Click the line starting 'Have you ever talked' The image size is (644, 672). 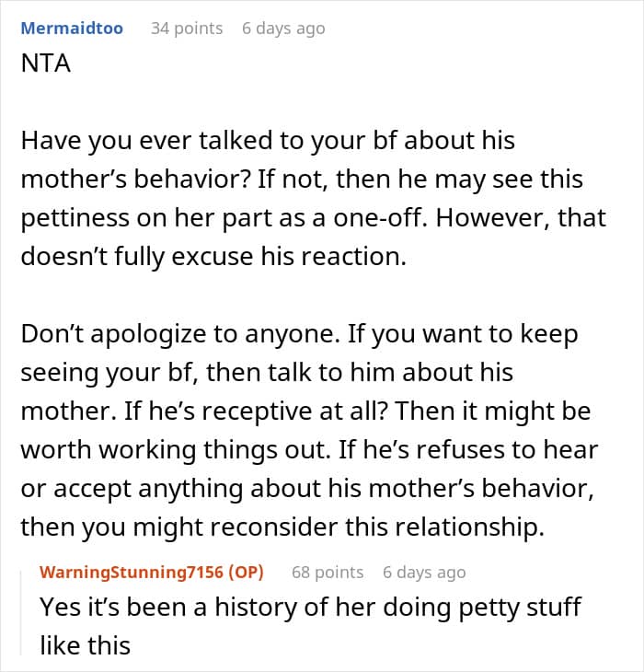click(x=268, y=141)
